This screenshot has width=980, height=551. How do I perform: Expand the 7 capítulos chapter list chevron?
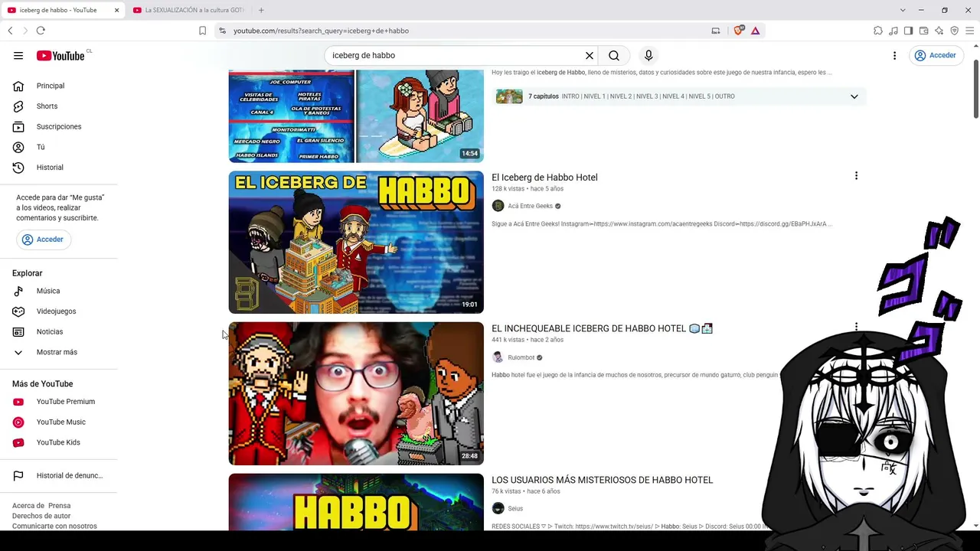pos(854,96)
